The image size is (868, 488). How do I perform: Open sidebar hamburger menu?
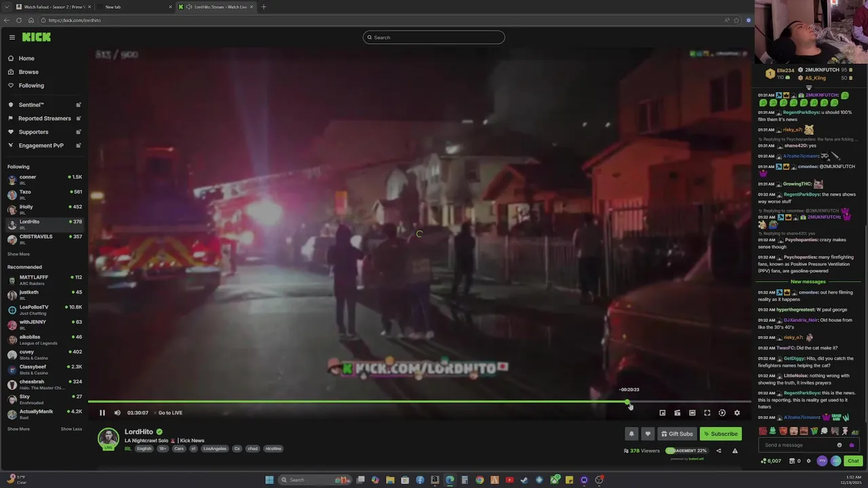pos(12,37)
